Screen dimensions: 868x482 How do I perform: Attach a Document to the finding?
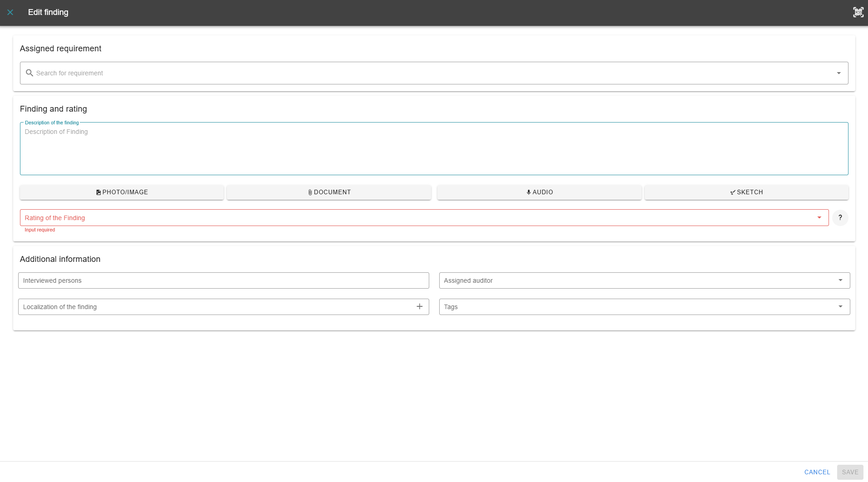point(329,192)
